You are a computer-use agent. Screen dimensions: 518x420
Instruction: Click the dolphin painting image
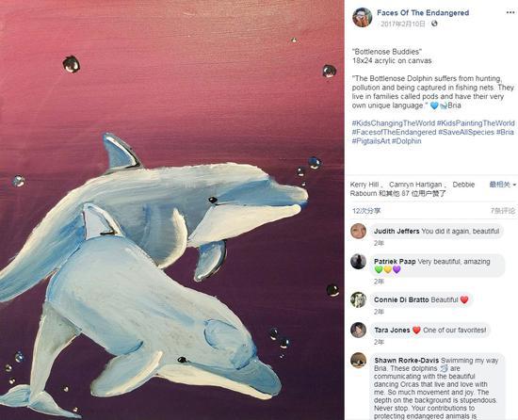click(171, 210)
